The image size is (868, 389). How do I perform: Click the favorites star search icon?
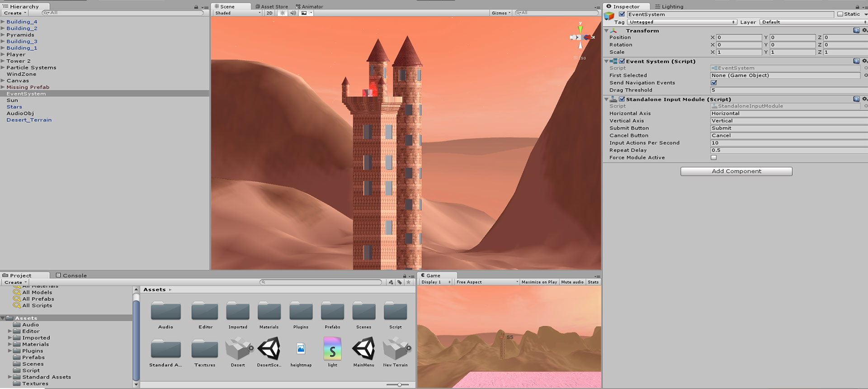tap(409, 282)
